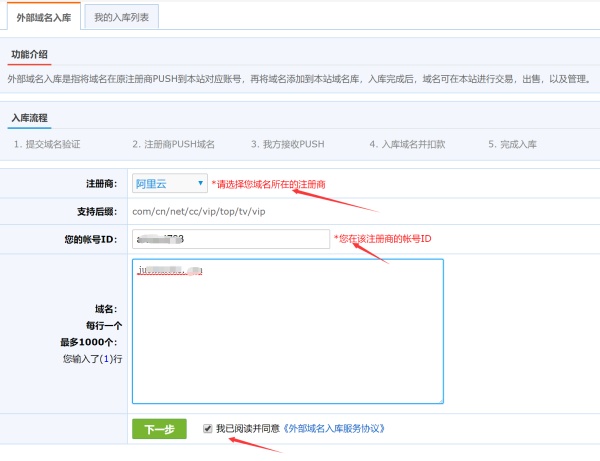Click the red hint 请选择您域名所在的注册商

coord(268,184)
